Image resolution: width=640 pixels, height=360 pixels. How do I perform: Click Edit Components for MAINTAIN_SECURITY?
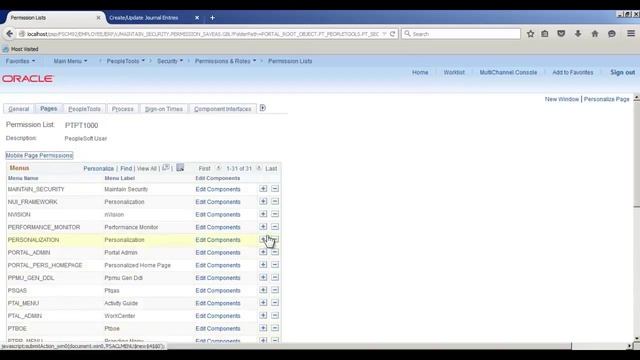[218, 189]
